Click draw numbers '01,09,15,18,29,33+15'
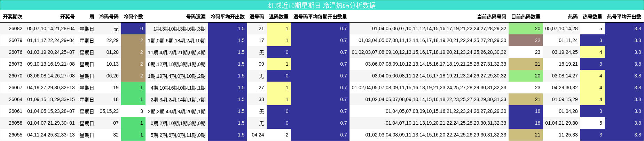 tap(51, 99)
